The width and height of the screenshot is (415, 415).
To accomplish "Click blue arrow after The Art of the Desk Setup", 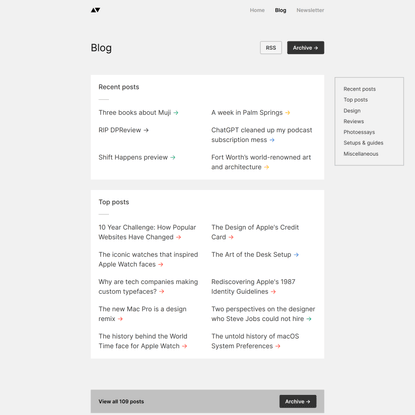I will 296,255.
